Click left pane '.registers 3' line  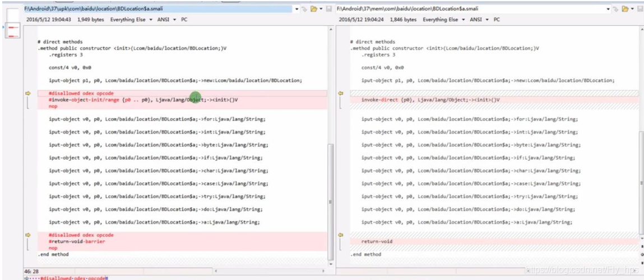tap(66, 55)
